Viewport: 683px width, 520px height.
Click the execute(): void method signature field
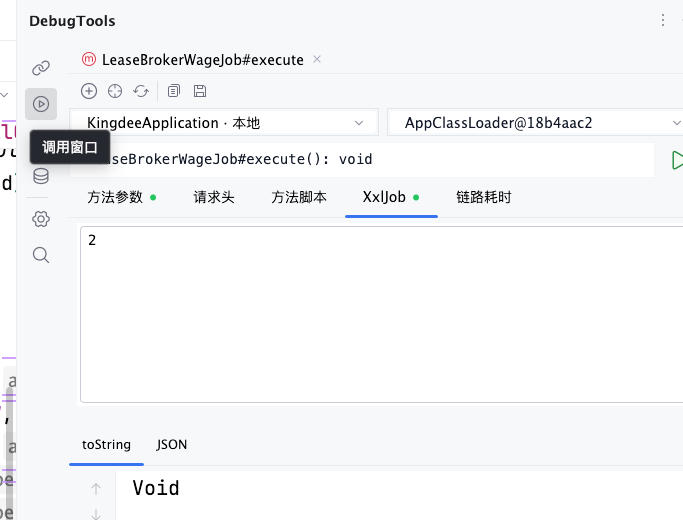tap(362, 159)
